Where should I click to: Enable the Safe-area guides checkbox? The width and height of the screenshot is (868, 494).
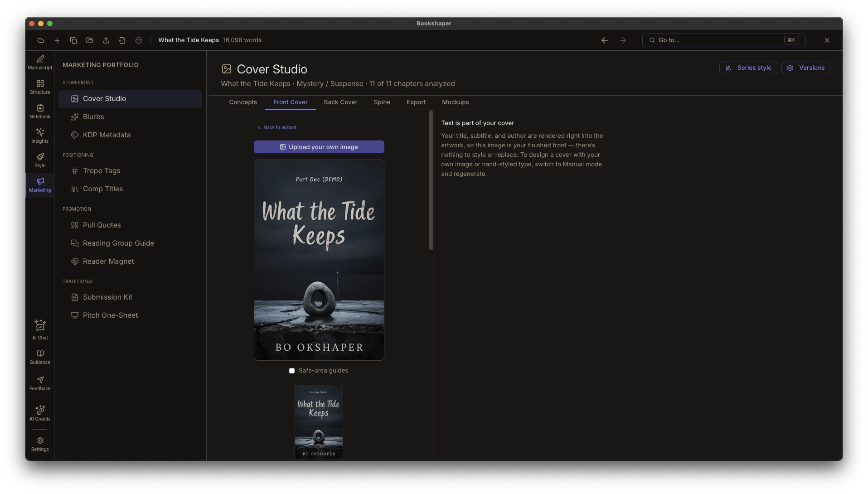coord(292,371)
